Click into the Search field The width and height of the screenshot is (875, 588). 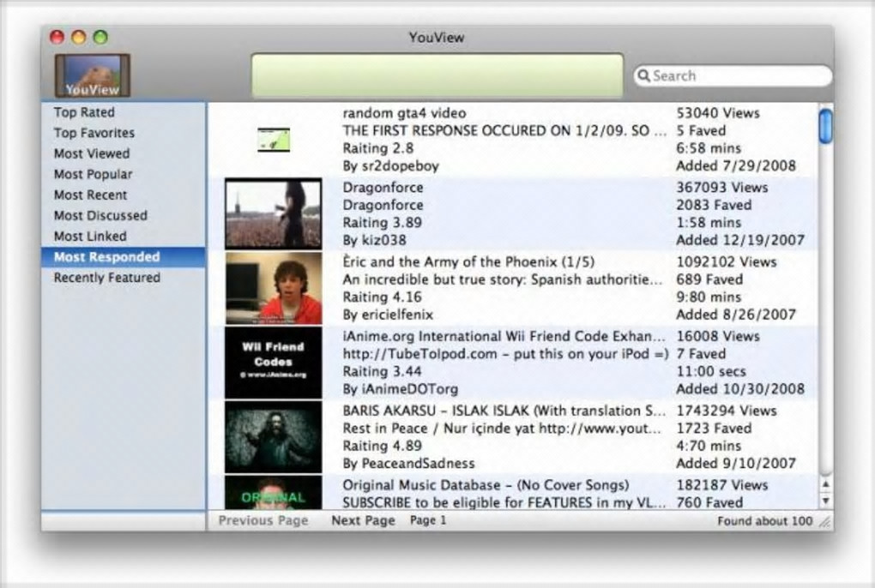[733, 75]
